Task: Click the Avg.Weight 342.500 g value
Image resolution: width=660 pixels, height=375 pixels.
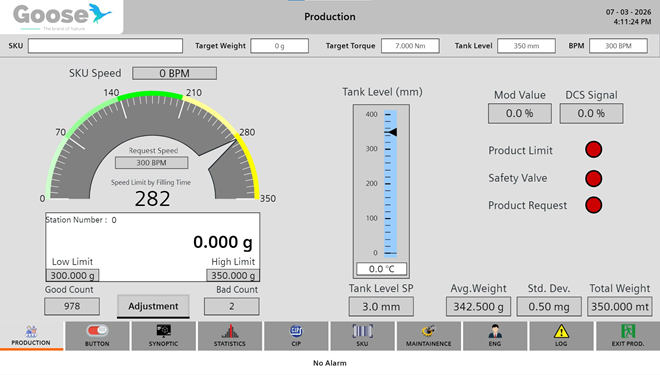Action: (479, 307)
